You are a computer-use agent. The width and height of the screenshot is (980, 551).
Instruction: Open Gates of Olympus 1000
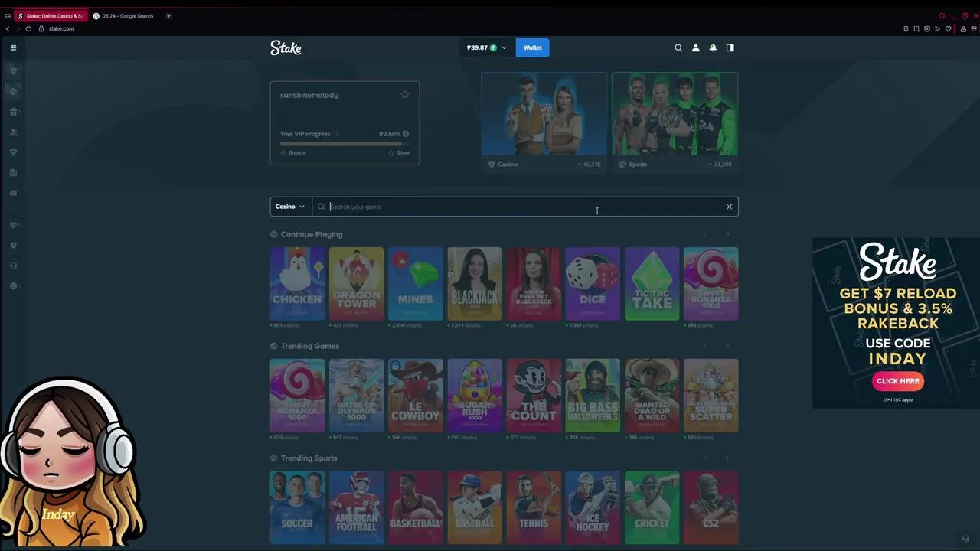357,395
